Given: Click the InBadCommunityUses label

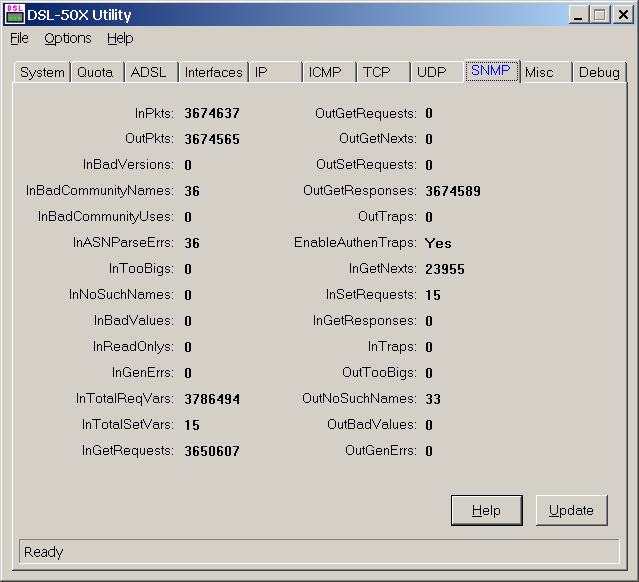Looking at the screenshot, I should click(x=106, y=217).
